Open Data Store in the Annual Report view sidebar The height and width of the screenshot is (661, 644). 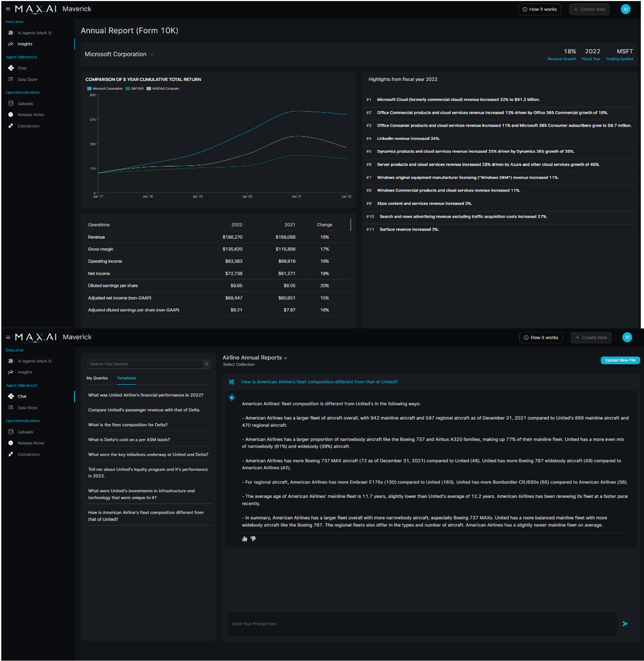click(27, 79)
